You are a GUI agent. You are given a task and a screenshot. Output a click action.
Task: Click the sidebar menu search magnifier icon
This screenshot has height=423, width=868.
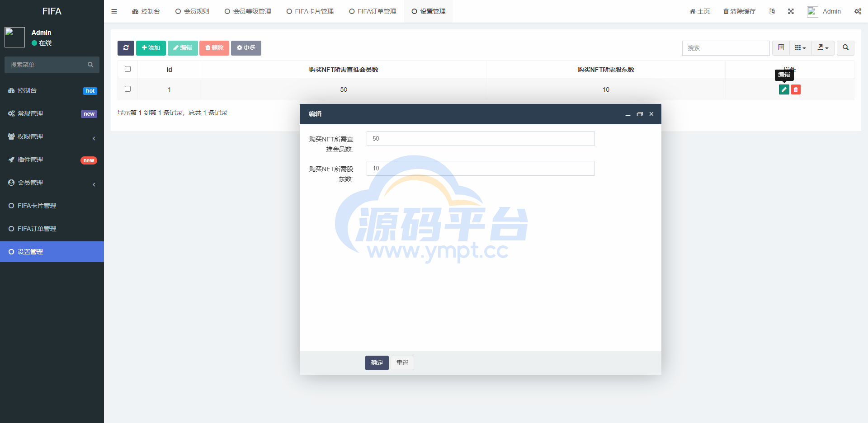[90, 65]
